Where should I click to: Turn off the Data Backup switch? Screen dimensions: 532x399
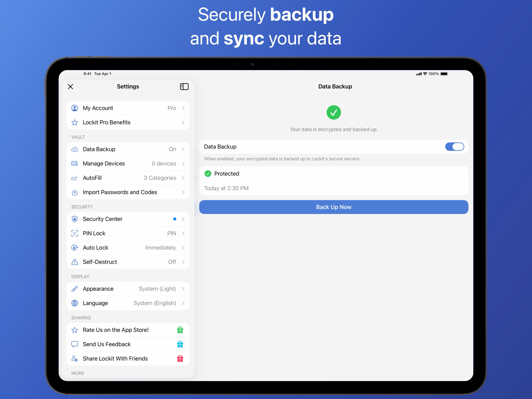[454, 147]
